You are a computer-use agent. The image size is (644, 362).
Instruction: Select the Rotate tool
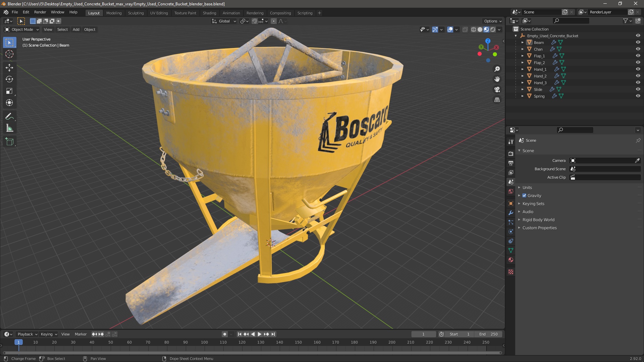click(x=9, y=79)
